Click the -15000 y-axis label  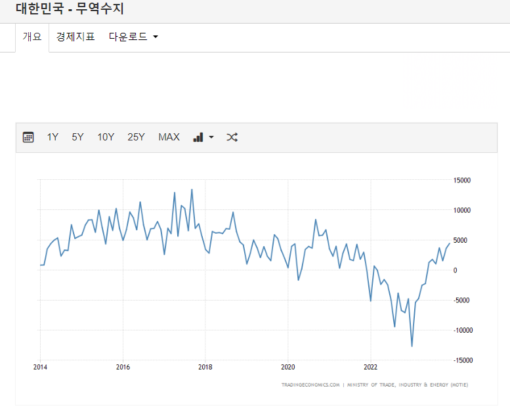coord(463,360)
